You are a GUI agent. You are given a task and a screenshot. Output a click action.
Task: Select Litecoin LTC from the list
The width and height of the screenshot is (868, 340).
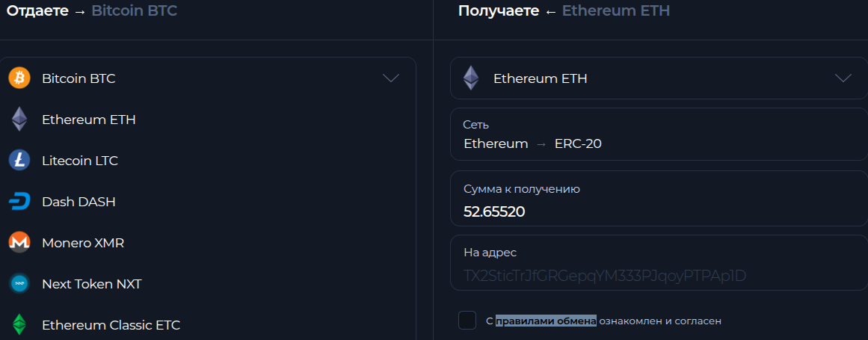(208, 161)
